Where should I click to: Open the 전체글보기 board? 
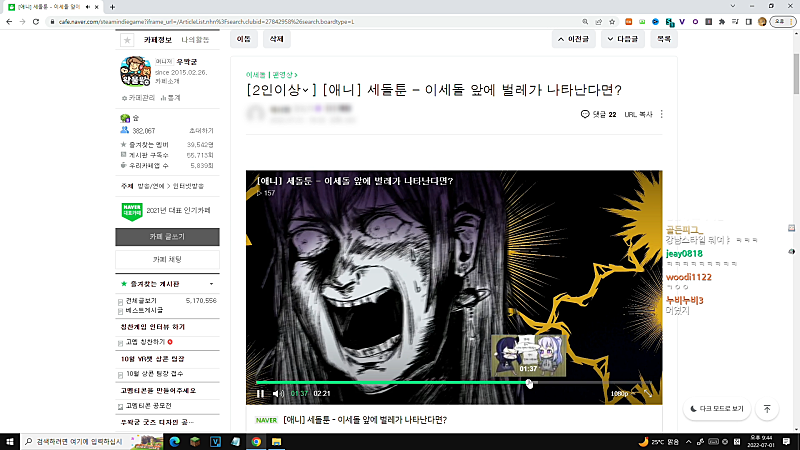tap(141, 301)
